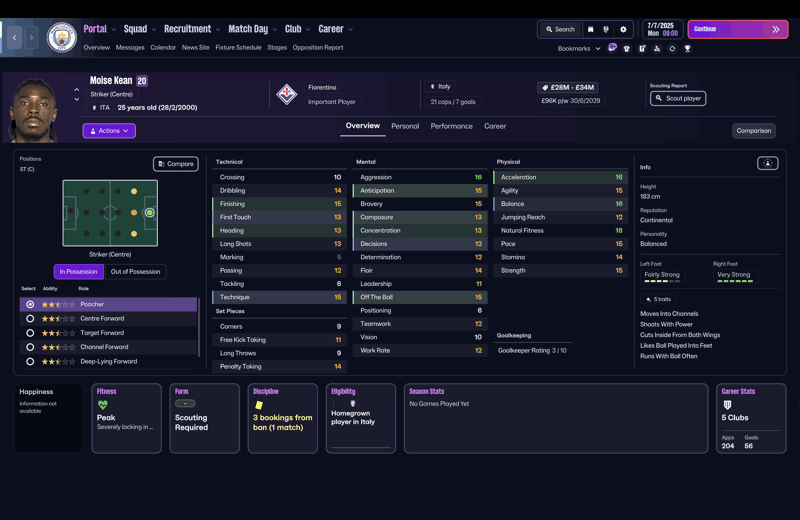Open the Actions dropdown
Screen dimensions: 800x520
109,131
